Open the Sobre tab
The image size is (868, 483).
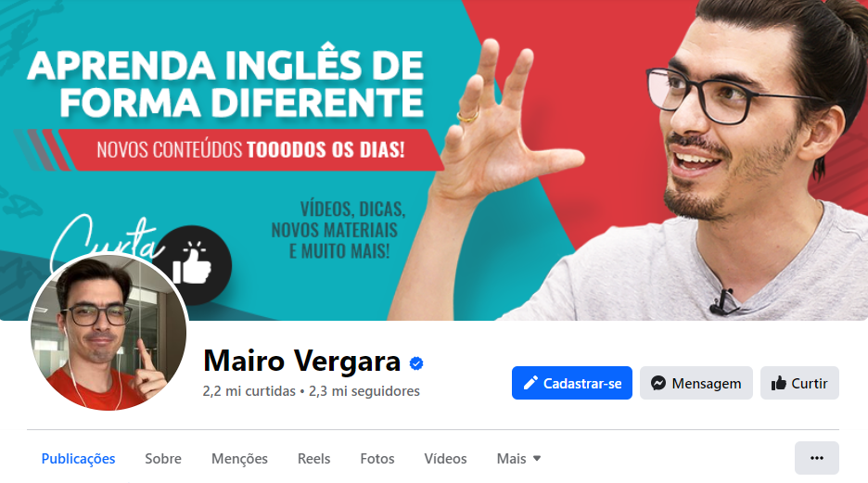(x=163, y=459)
